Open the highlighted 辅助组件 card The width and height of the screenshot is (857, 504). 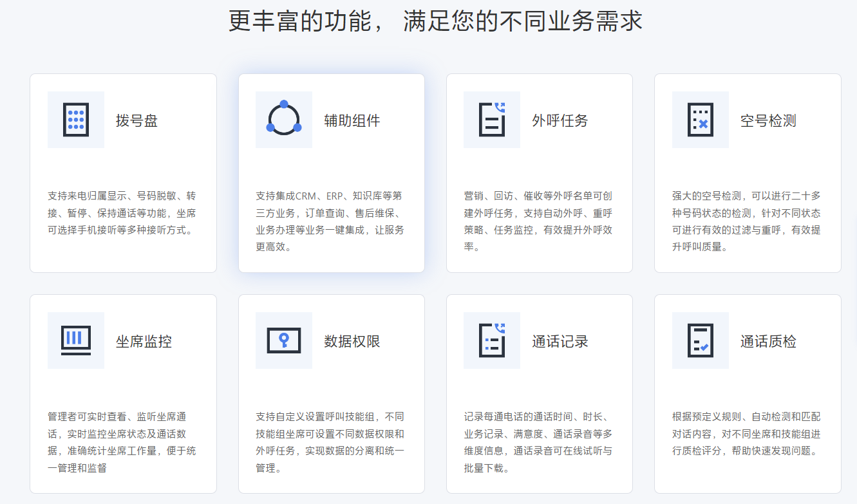331,173
